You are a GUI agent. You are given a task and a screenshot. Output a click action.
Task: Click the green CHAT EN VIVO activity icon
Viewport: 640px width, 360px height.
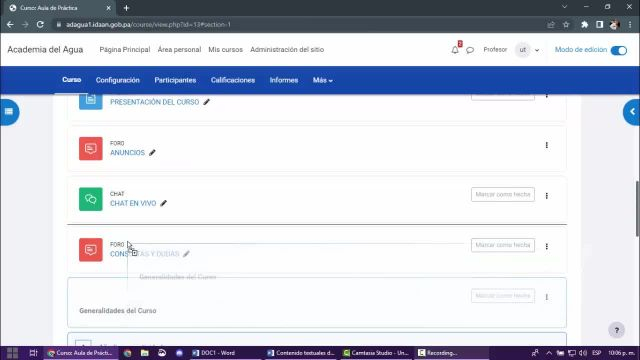point(91,199)
